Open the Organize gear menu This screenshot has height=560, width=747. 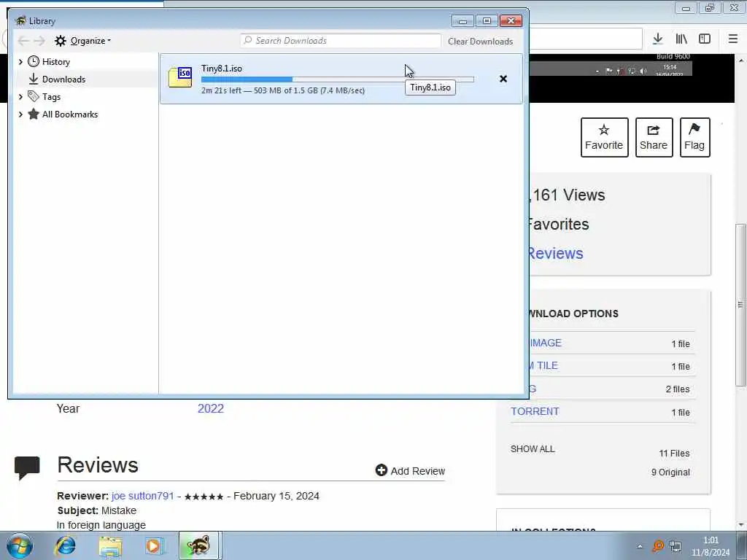[x=82, y=41]
